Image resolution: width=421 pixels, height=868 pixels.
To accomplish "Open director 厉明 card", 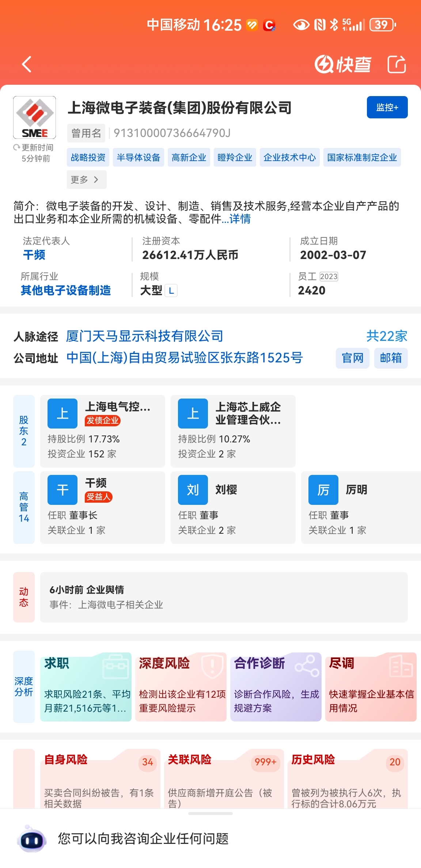I will [x=361, y=507].
